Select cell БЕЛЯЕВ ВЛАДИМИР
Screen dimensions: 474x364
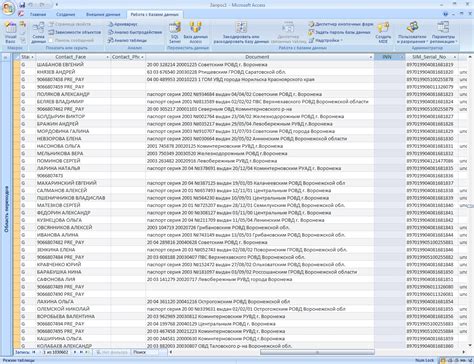click(73, 102)
